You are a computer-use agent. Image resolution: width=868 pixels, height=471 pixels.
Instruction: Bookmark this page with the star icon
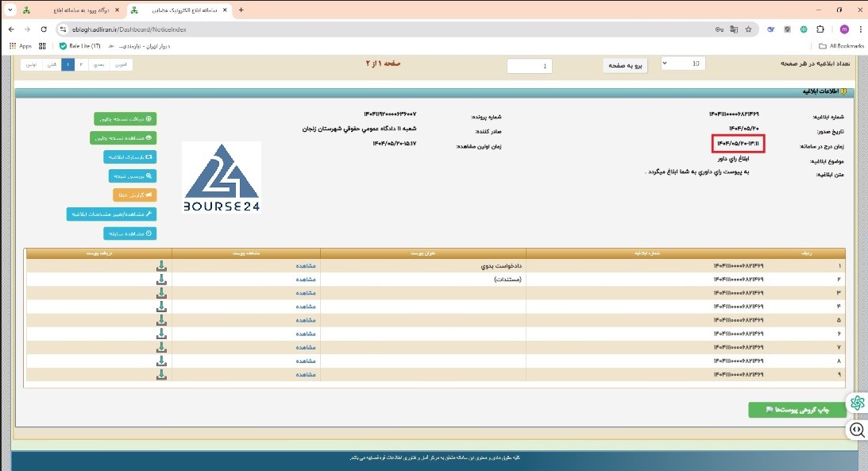pyautogui.click(x=748, y=29)
